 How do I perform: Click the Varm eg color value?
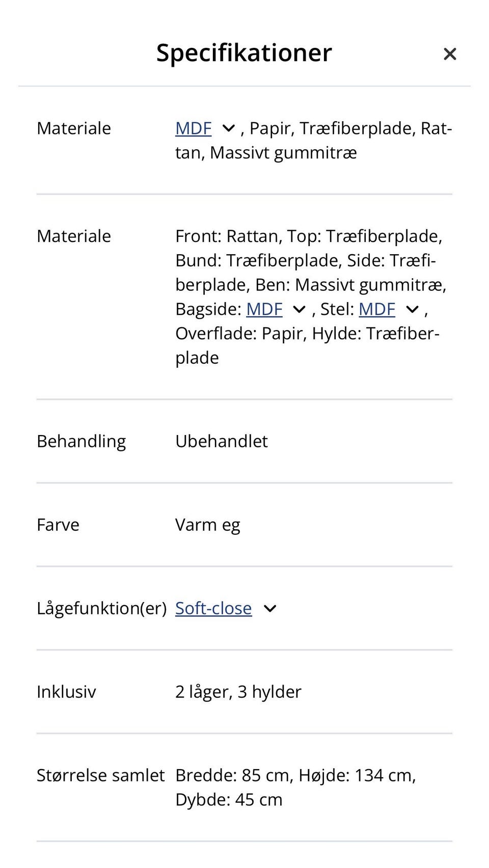tap(208, 525)
